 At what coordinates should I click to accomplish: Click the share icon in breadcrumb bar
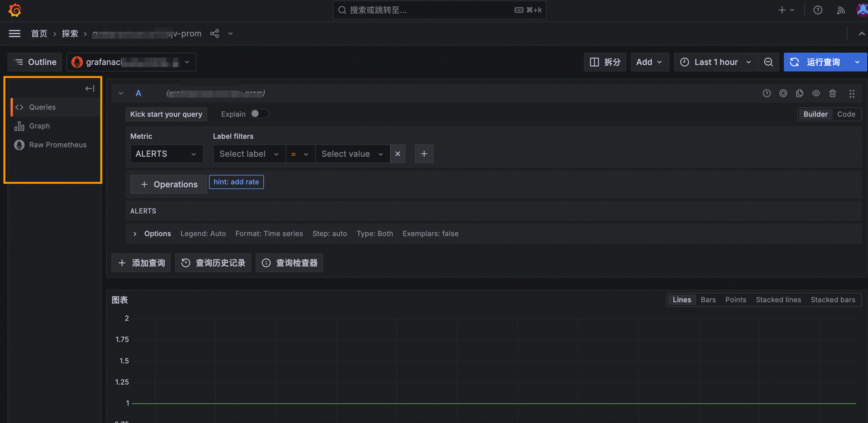pyautogui.click(x=215, y=33)
